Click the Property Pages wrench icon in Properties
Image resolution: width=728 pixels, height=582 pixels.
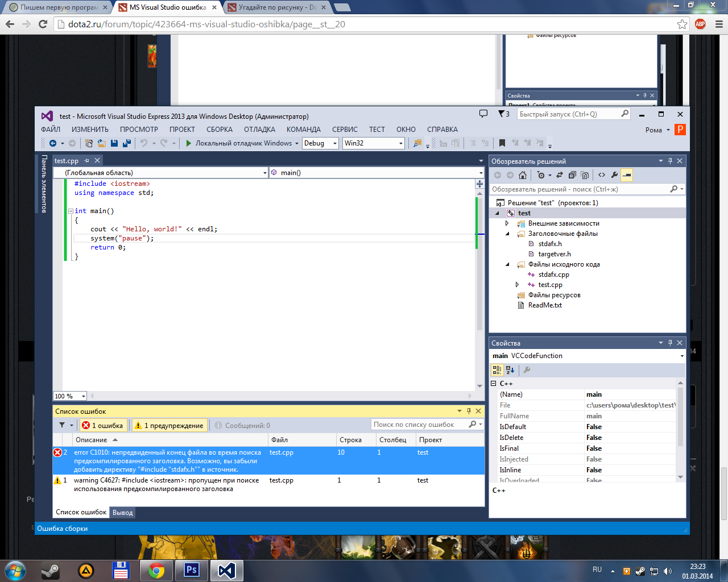click(x=527, y=370)
